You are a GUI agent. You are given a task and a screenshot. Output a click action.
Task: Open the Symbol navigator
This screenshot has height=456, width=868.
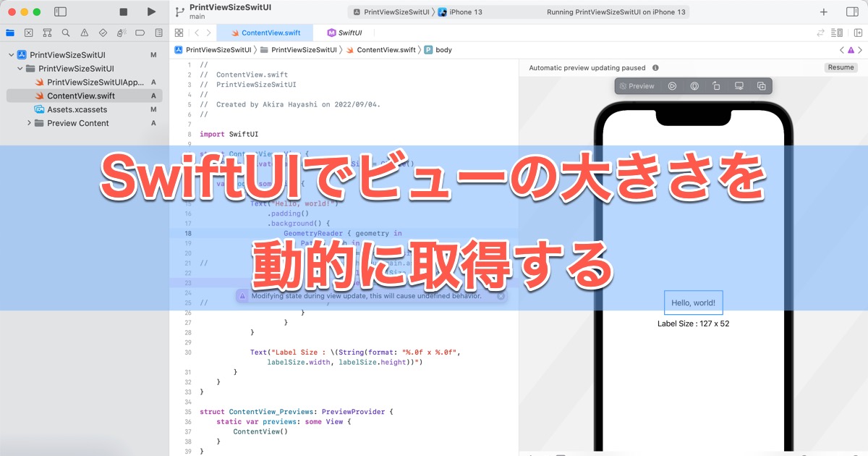point(47,33)
